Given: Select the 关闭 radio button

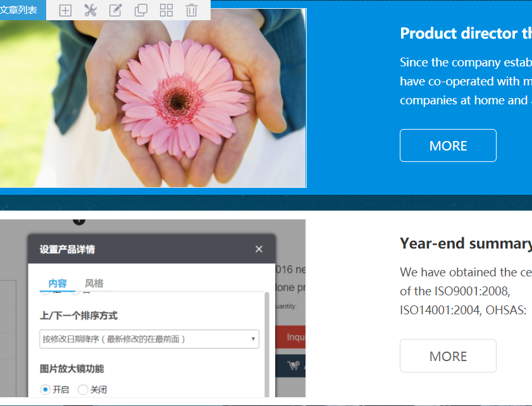Looking at the screenshot, I should click(83, 390).
